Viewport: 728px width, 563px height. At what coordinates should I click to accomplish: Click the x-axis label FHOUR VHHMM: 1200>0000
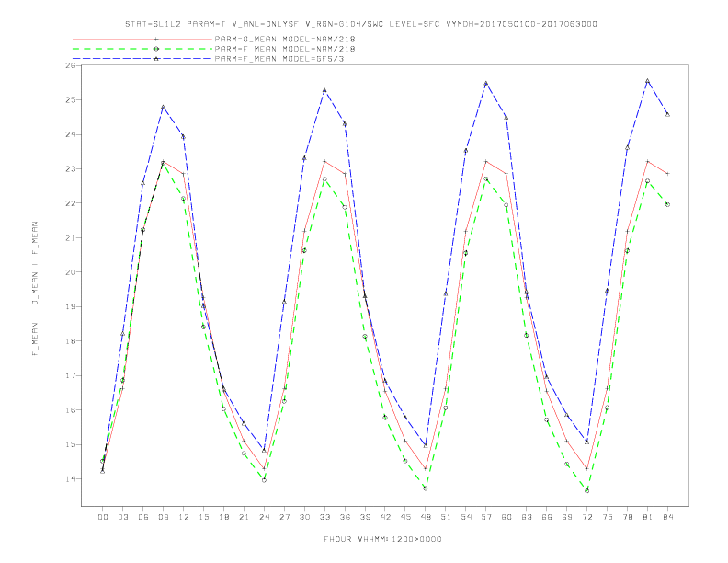click(382, 539)
